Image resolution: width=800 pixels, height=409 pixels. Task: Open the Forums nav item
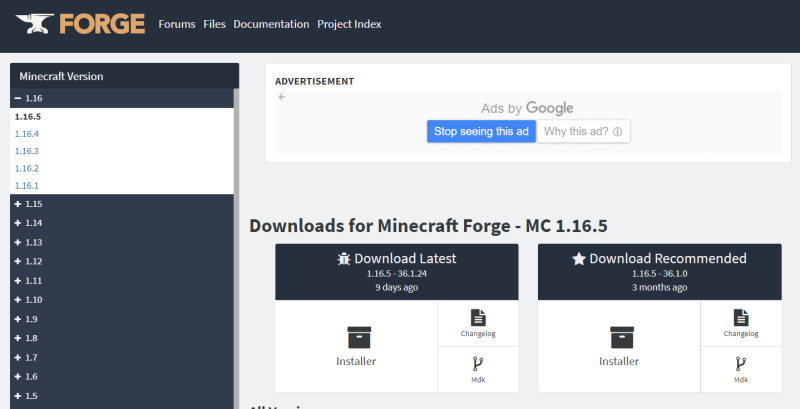[x=177, y=24]
